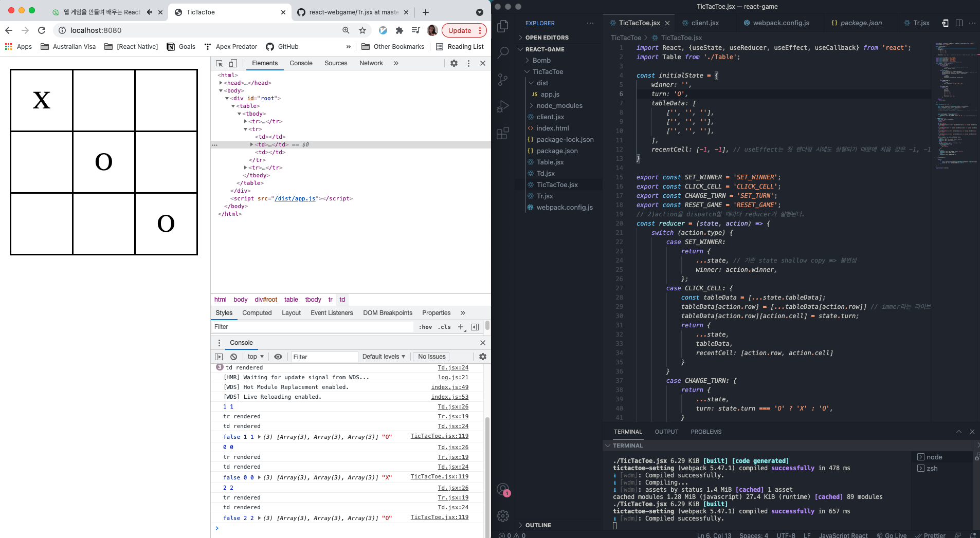Expand the head element in DOM tree
Screen dimensions: 980x538
[x=221, y=83]
